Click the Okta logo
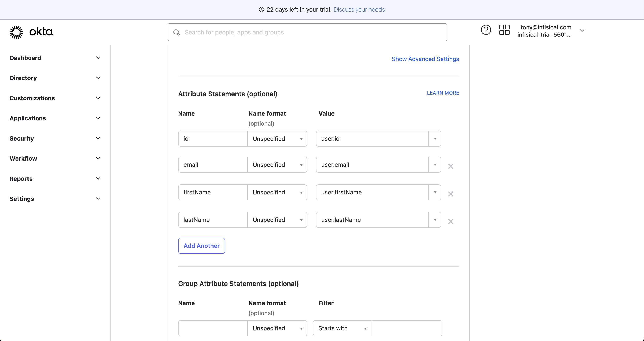This screenshot has height=341, width=644. (31, 32)
